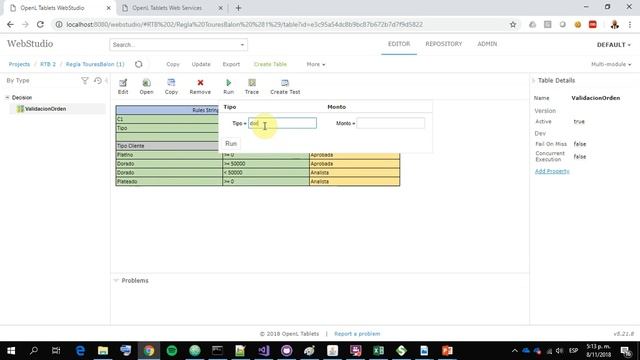
Task: Click into the Monto input field
Action: [391, 123]
